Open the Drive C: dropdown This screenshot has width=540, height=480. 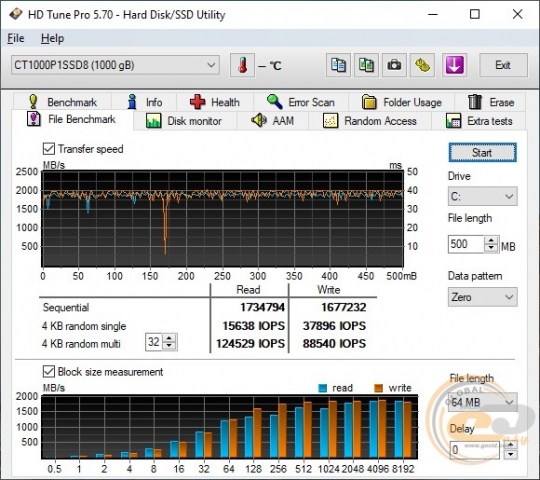click(x=482, y=196)
